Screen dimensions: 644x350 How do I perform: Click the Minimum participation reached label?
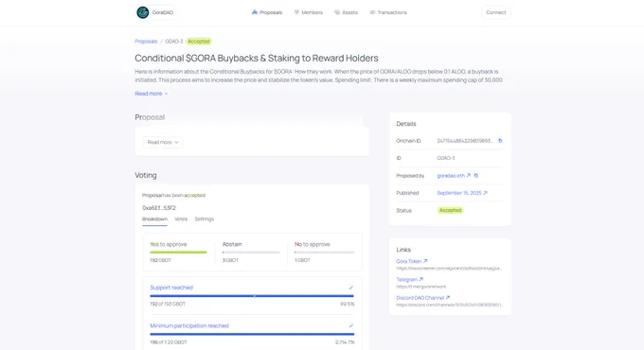(x=189, y=325)
